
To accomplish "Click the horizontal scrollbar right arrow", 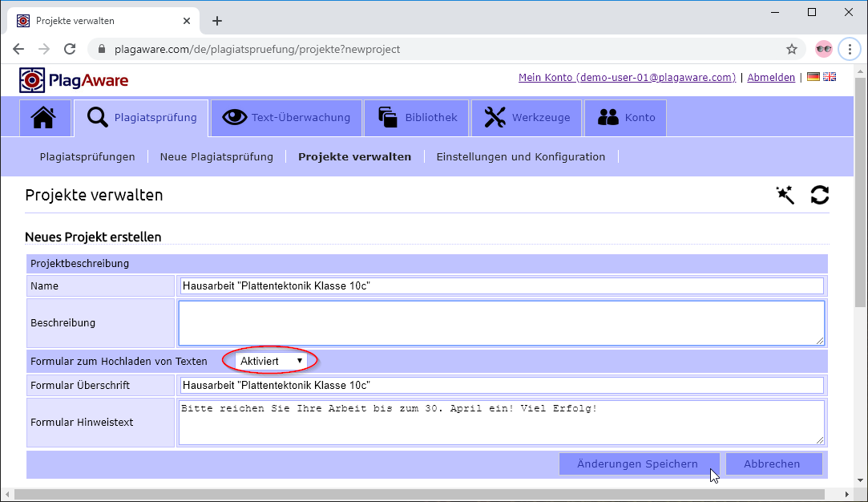I will click(847, 494).
